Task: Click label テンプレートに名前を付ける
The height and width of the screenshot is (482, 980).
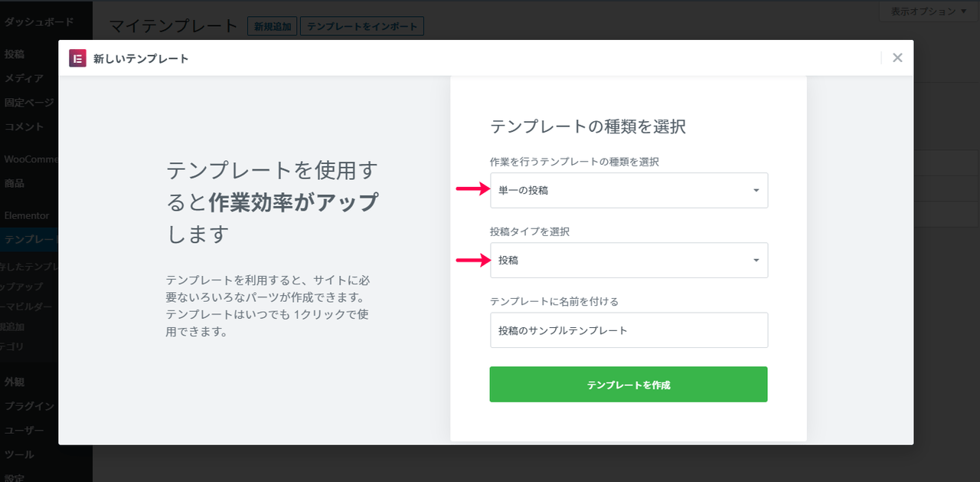Action: (x=554, y=301)
